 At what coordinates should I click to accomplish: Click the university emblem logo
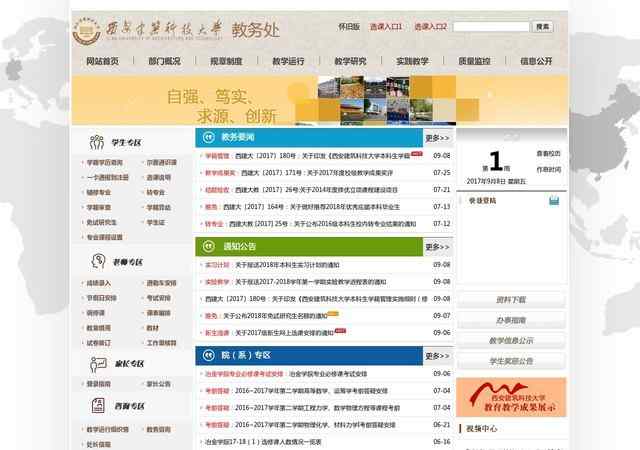(x=86, y=31)
